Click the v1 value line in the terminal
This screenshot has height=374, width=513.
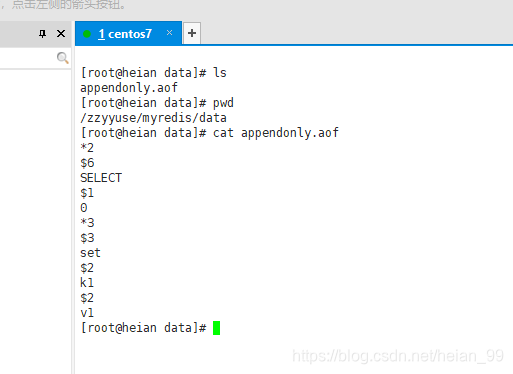(87, 313)
